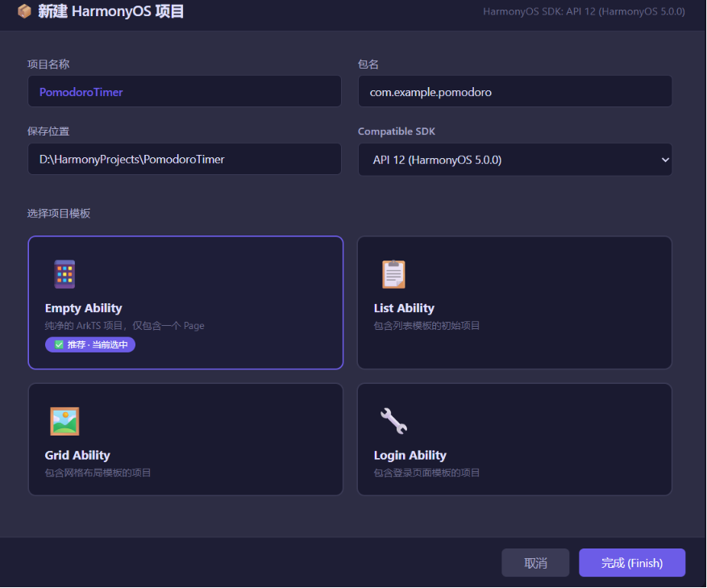Click the HarmonyOS SDK API 12 header text
Image resolution: width=707 pixels, height=588 pixels.
(584, 12)
